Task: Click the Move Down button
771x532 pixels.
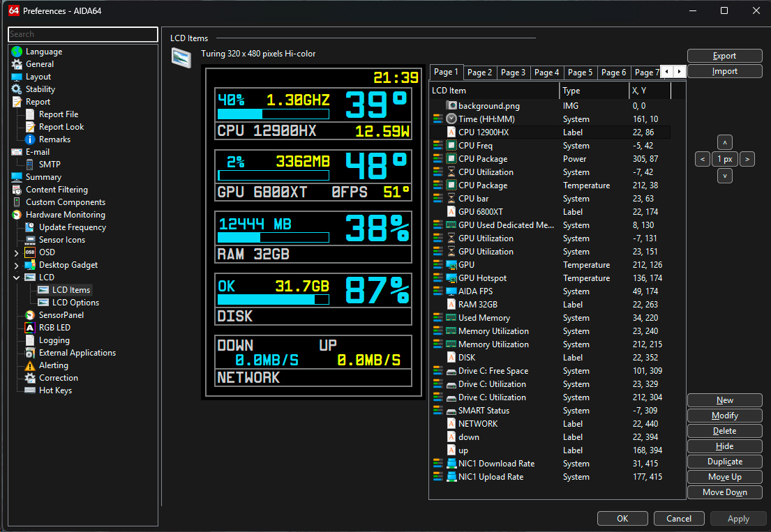Action: [x=725, y=492]
